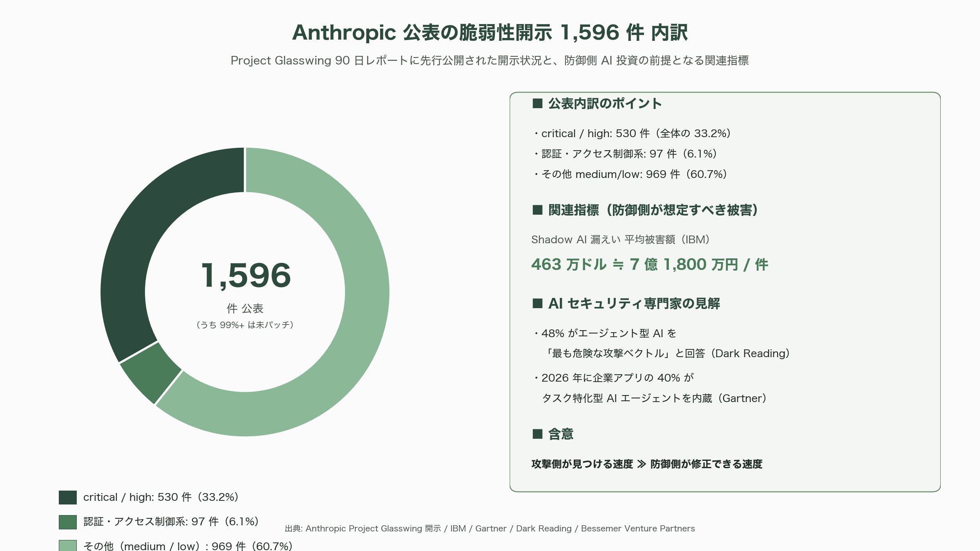Click the bullet 'critical / high: 530 件（全体の 33.2%）'
This screenshot has width=980, height=551.
point(633,133)
